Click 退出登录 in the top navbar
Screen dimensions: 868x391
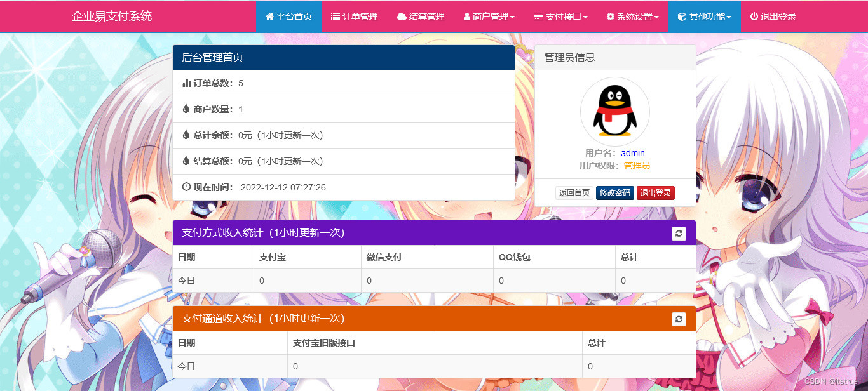click(773, 17)
